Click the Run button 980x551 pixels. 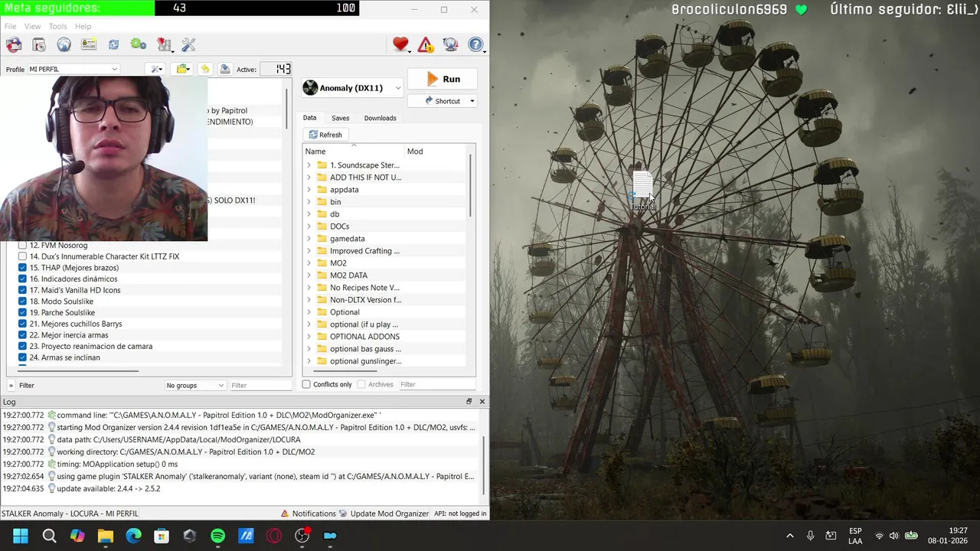pyautogui.click(x=443, y=79)
